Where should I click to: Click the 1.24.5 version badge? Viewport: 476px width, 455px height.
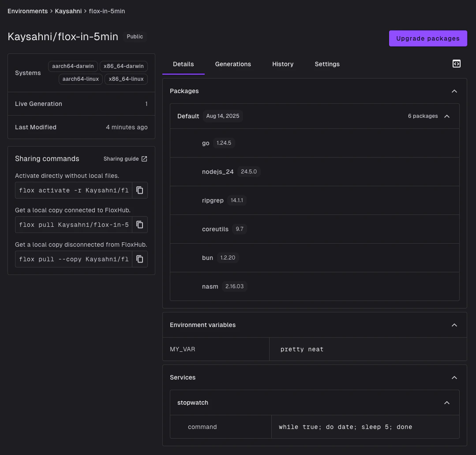(224, 143)
